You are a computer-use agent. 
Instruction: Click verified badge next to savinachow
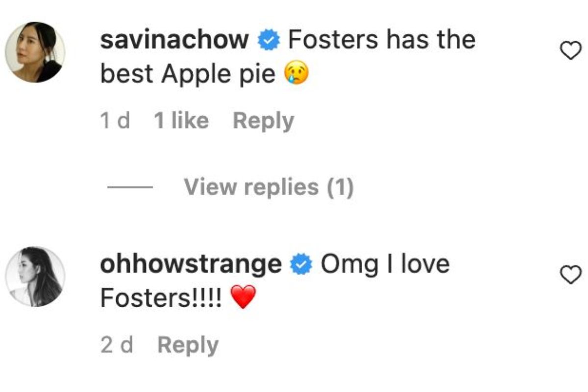coord(269,41)
